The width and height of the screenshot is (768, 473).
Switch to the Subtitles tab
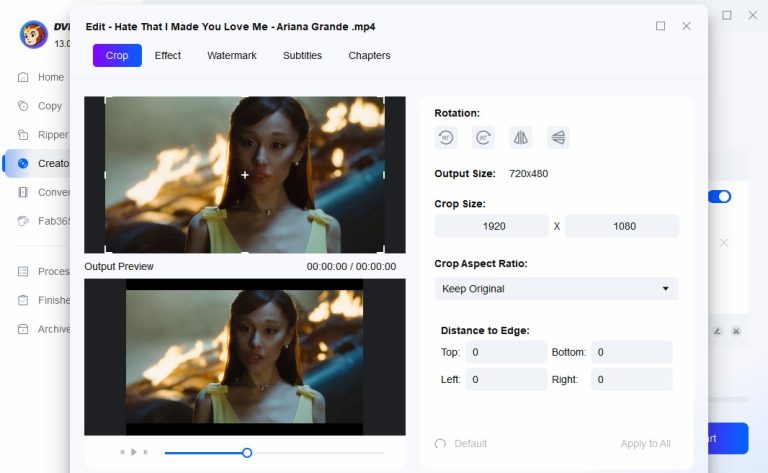coord(302,55)
